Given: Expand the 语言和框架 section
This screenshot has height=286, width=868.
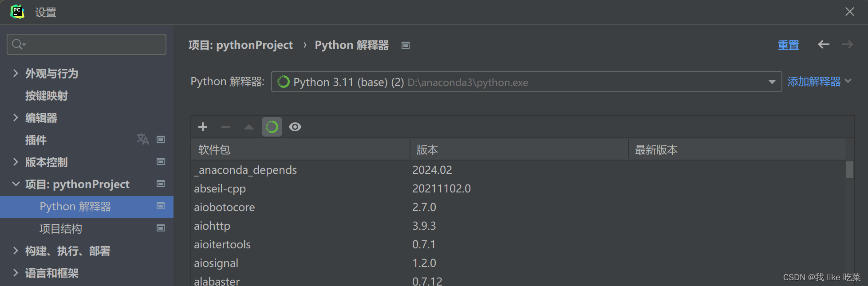Looking at the screenshot, I should tap(16, 273).
